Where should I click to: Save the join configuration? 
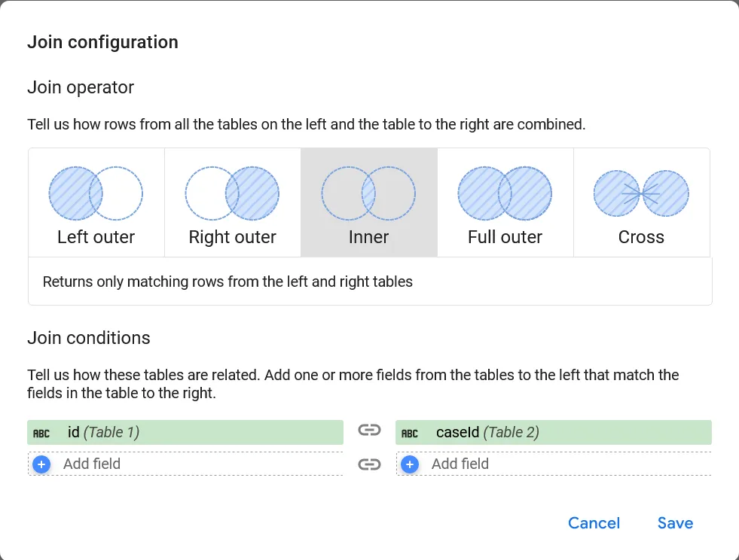675,523
